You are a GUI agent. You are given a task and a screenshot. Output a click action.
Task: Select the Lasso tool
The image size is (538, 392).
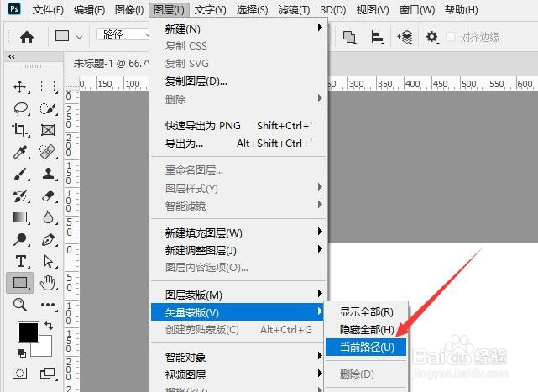point(21,108)
